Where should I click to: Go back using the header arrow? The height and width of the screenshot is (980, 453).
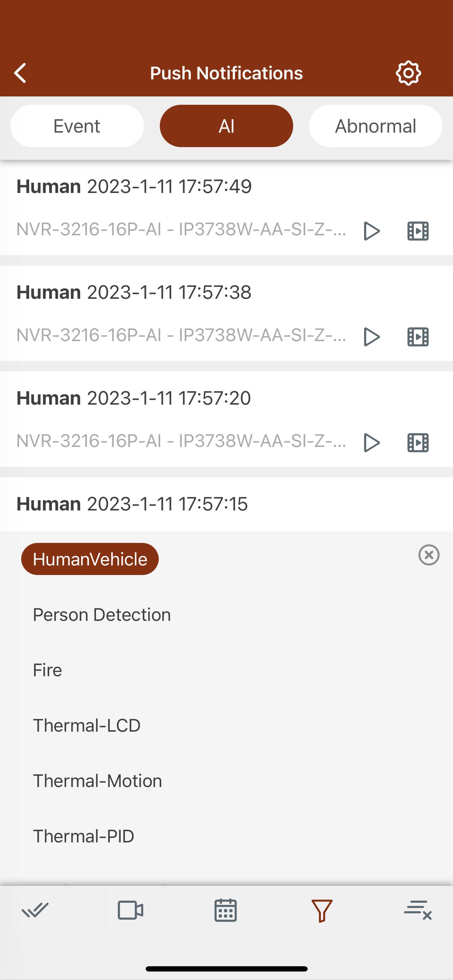20,73
